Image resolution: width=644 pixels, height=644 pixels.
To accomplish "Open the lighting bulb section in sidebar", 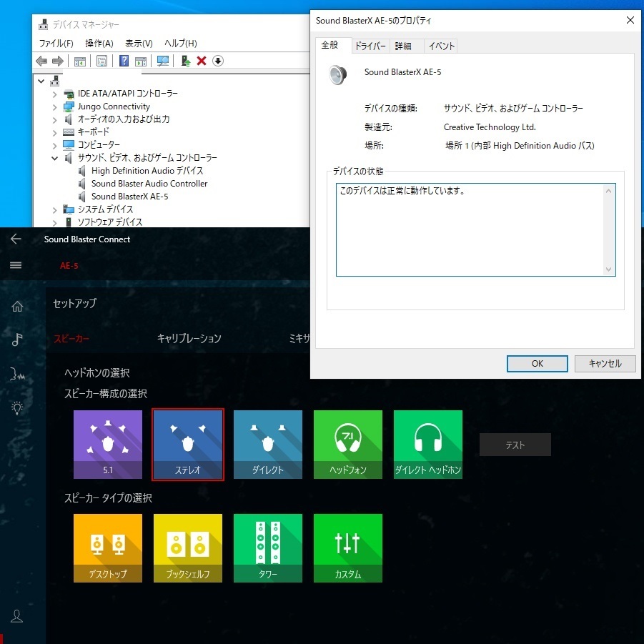I will click(x=17, y=407).
